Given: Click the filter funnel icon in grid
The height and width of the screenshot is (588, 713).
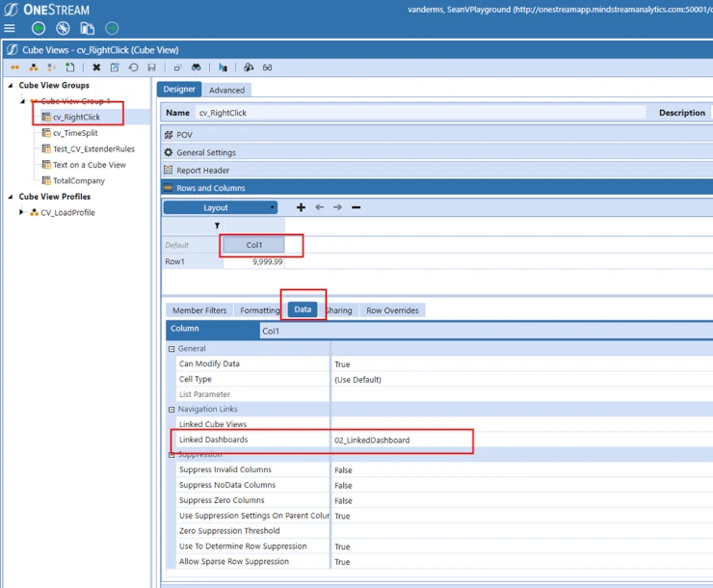Looking at the screenshot, I should coord(217,226).
